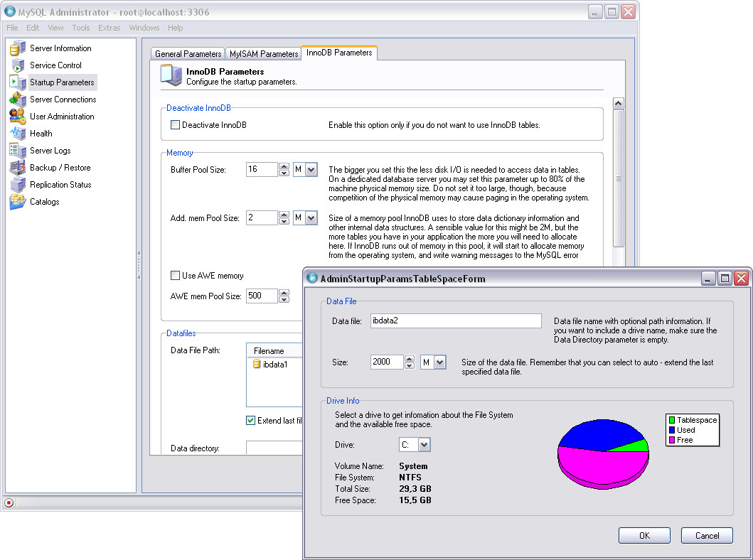Open Server Information icon in sidebar

17,48
